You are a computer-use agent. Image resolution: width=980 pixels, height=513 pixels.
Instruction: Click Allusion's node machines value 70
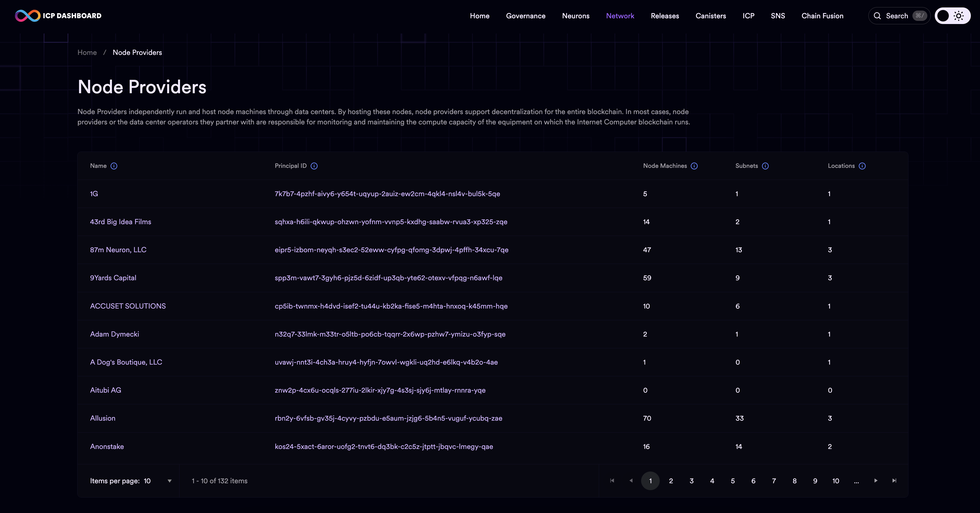pos(647,418)
